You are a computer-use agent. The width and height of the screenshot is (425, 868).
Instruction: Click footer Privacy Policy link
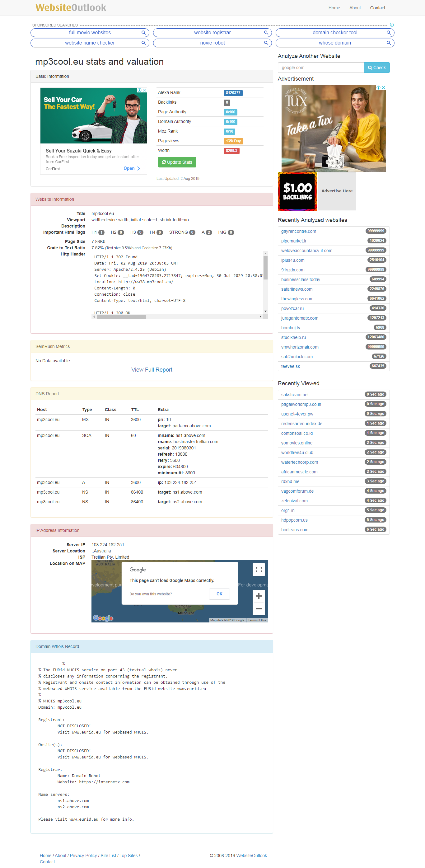click(x=83, y=856)
